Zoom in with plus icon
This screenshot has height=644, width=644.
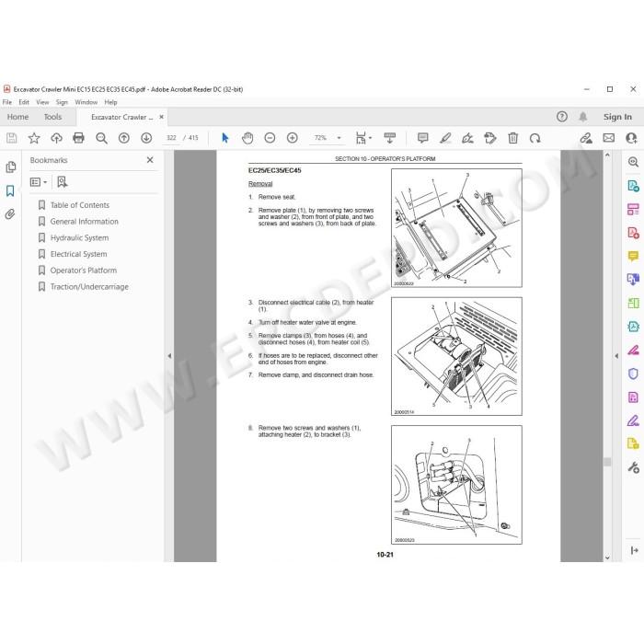[292, 138]
